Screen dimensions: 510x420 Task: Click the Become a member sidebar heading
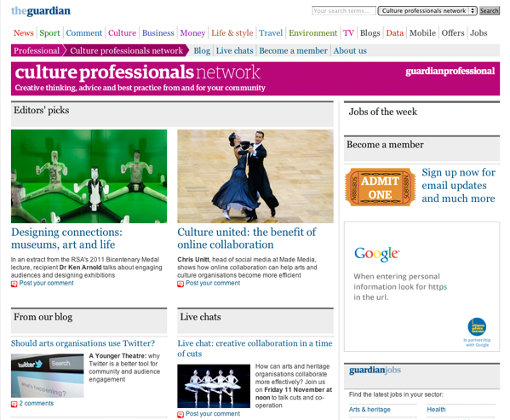[385, 145]
